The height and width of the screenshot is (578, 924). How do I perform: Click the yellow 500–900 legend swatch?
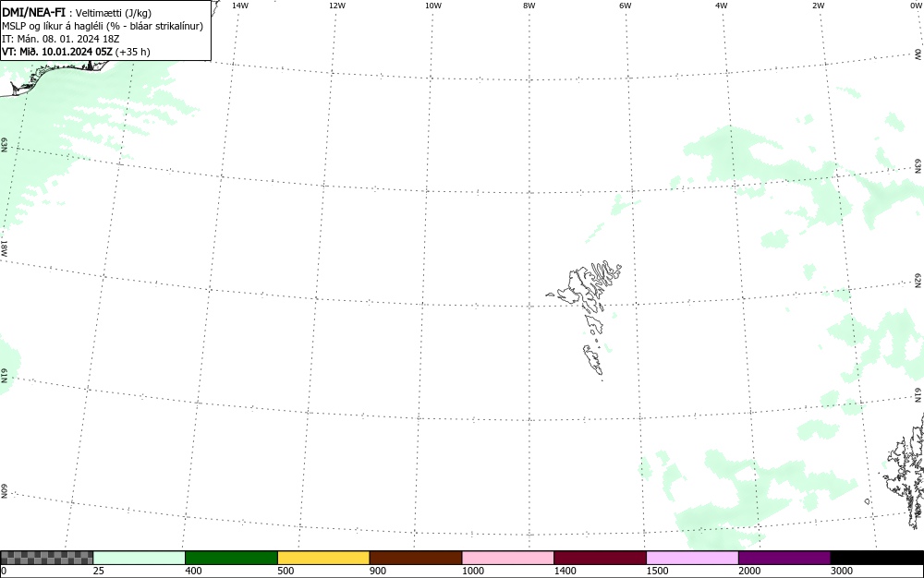(323, 558)
